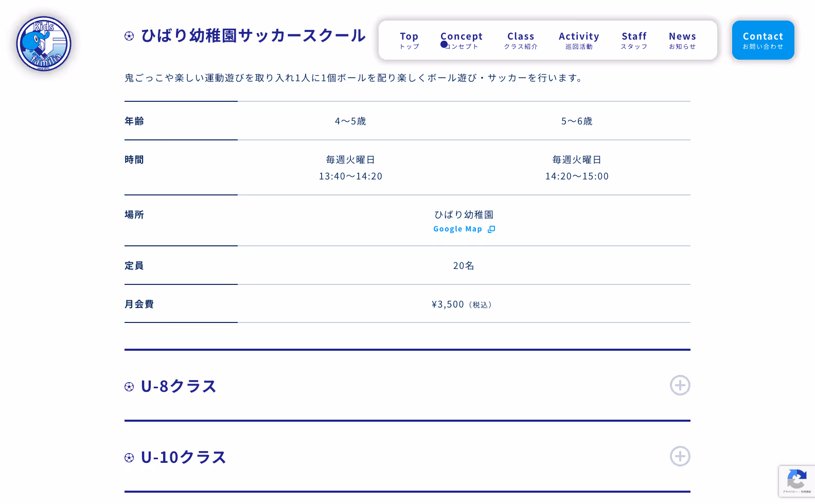The width and height of the screenshot is (815, 504).
Task: Open the Concept menu item
Action: click(462, 40)
